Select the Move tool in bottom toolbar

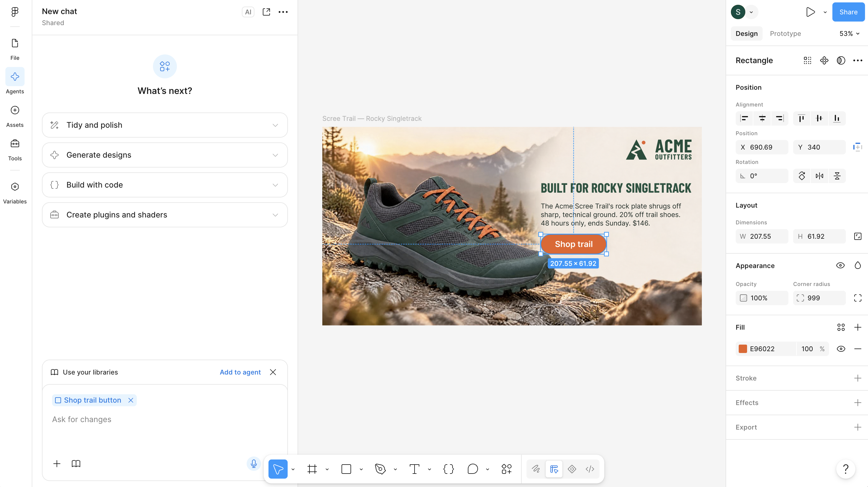[278, 469]
